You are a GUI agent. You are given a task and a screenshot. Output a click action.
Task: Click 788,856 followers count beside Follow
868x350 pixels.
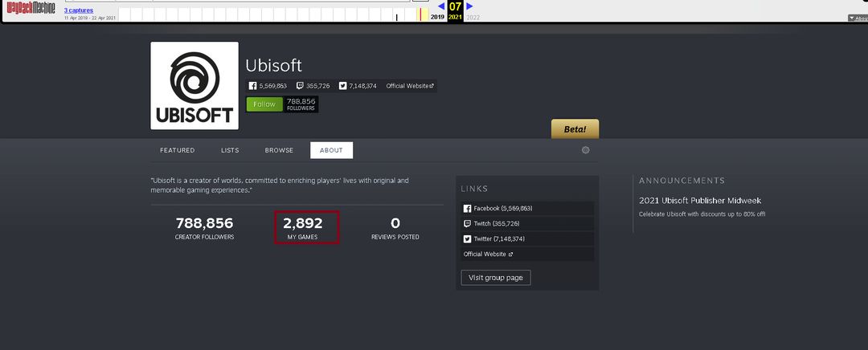[301, 104]
